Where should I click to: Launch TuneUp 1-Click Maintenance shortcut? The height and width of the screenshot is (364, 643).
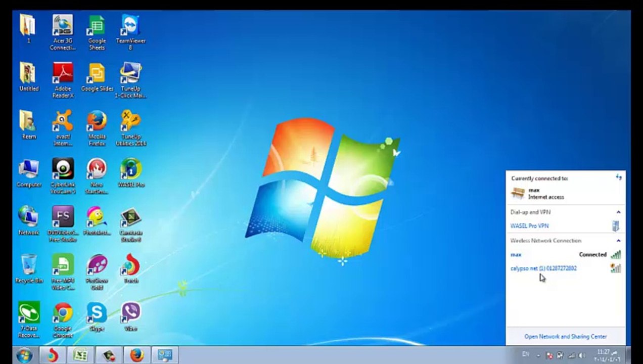point(131,80)
